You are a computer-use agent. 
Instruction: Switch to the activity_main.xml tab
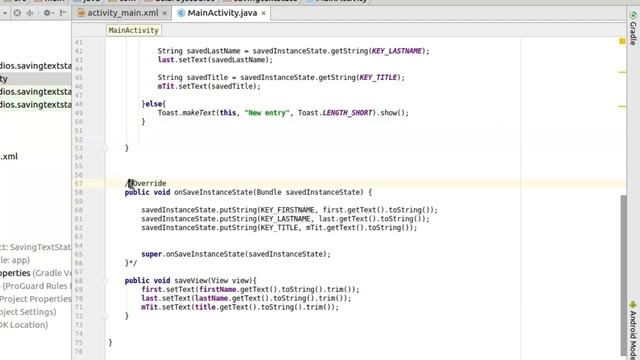[122, 13]
